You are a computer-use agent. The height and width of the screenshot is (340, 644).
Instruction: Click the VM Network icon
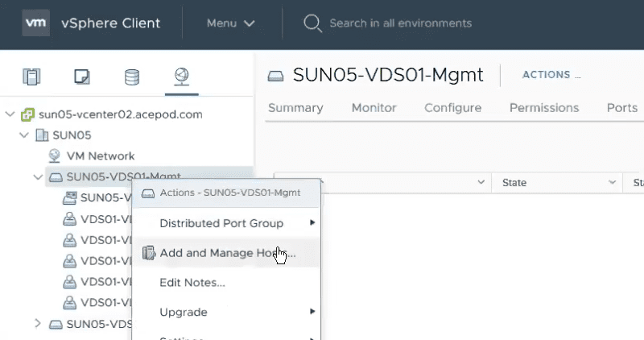coord(54,155)
